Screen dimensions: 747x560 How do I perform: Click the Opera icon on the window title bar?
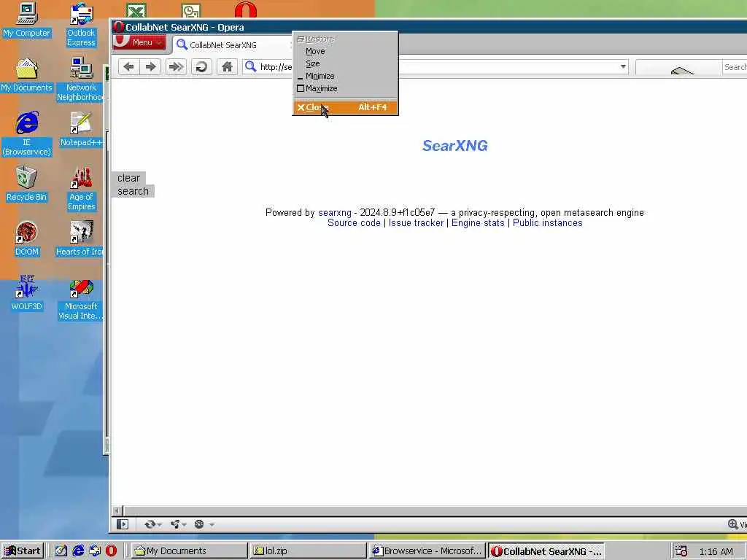(x=119, y=27)
